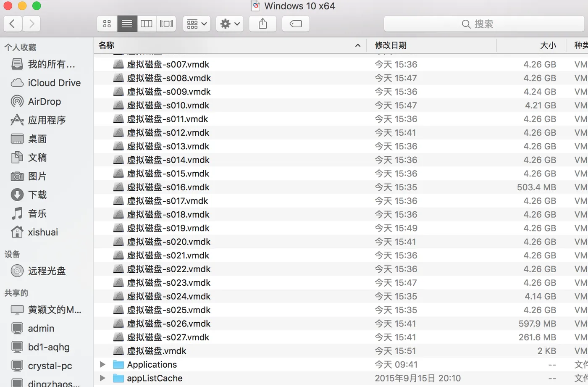Select shared computer bd1-aqhg
This screenshot has width=588, height=387.
(46, 347)
